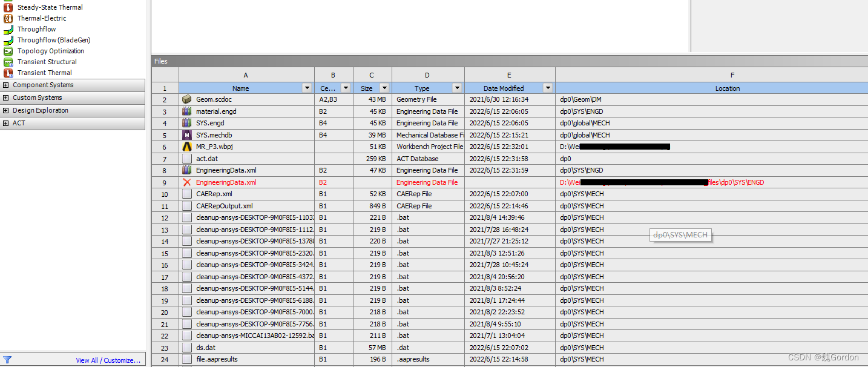
Task: Click the SYS.mechdb Mechanical database icon
Action: coord(187,135)
